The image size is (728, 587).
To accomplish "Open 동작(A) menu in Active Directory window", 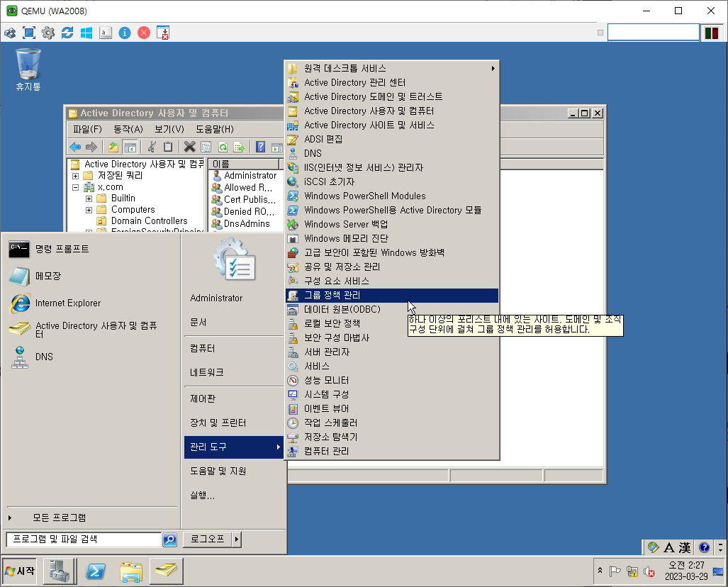I will (128, 129).
